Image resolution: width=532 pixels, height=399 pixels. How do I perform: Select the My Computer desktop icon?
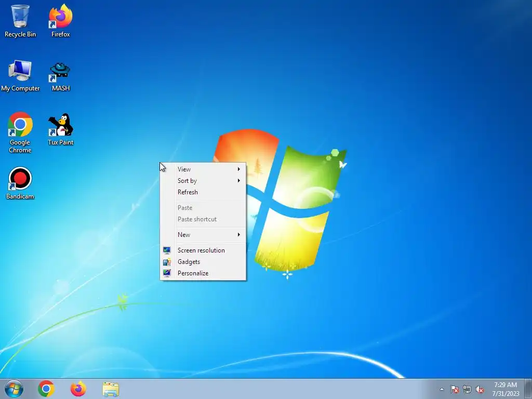pyautogui.click(x=20, y=76)
